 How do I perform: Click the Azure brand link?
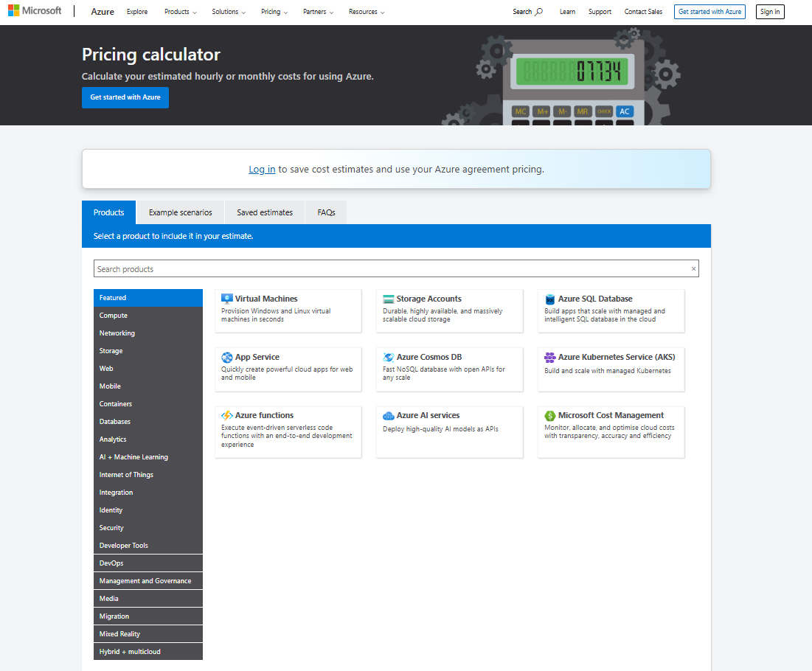[103, 11]
